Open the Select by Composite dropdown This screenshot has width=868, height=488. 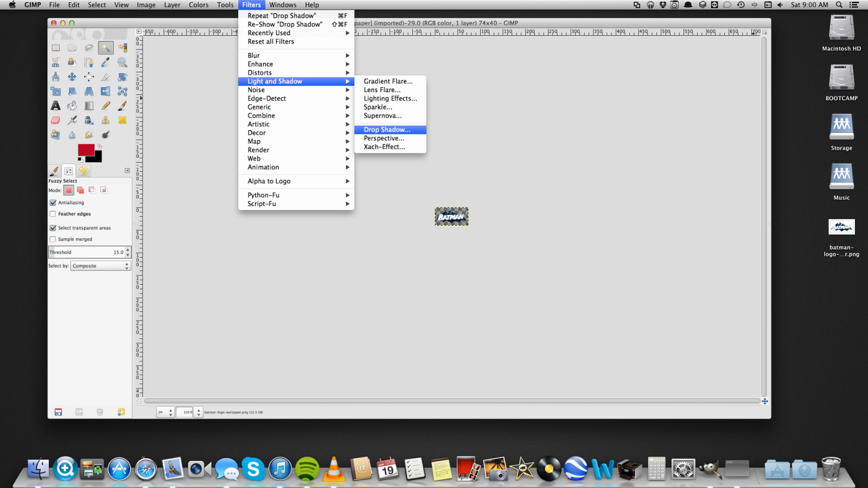point(100,266)
